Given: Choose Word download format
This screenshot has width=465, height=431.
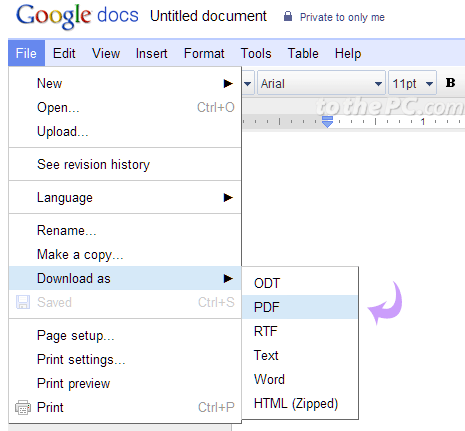Looking at the screenshot, I should [x=269, y=379].
